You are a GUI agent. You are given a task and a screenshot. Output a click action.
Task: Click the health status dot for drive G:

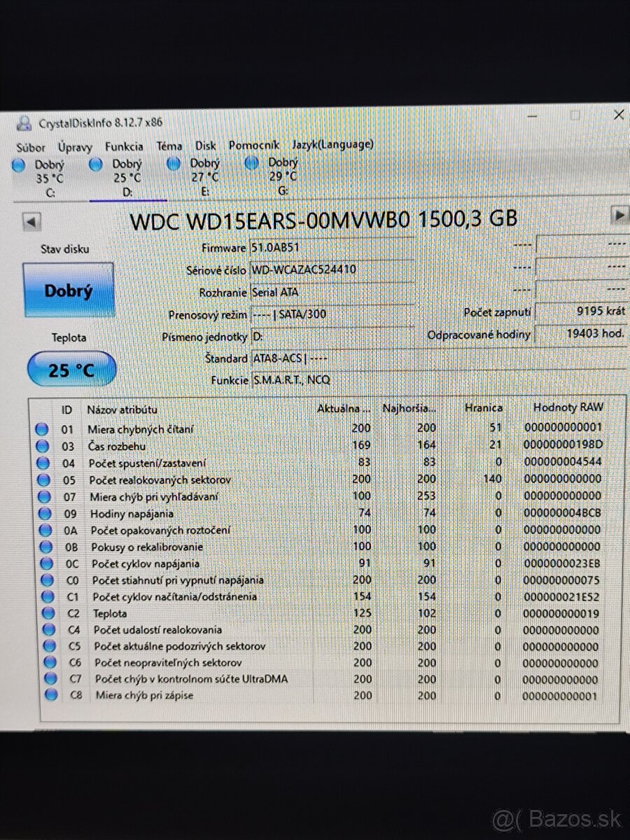coord(251,164)
